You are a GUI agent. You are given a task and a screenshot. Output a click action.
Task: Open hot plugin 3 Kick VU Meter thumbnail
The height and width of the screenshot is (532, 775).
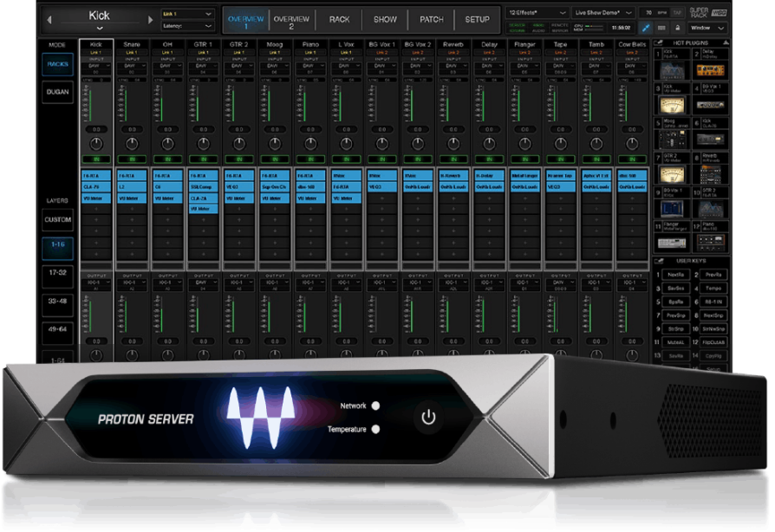tap(672, 105)
